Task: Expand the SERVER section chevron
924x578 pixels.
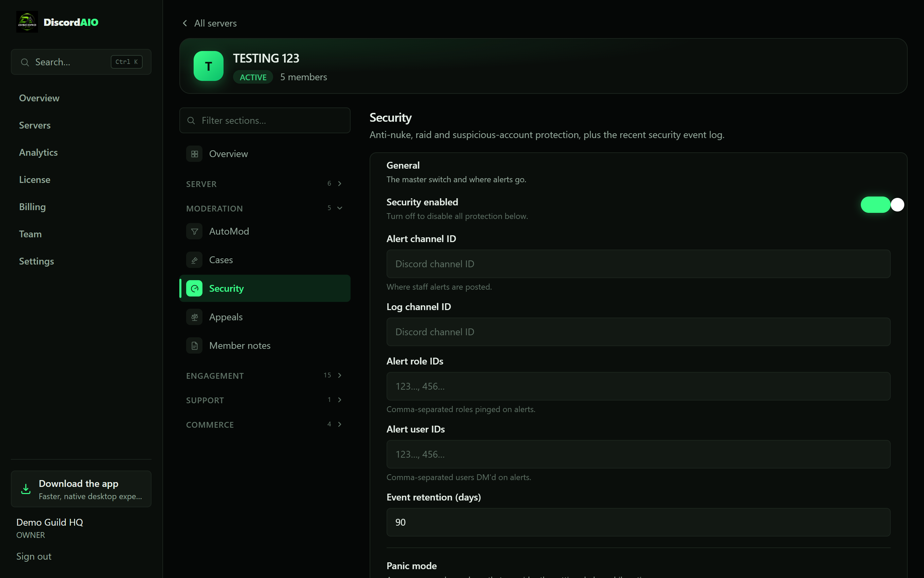Action: point(339,184)
